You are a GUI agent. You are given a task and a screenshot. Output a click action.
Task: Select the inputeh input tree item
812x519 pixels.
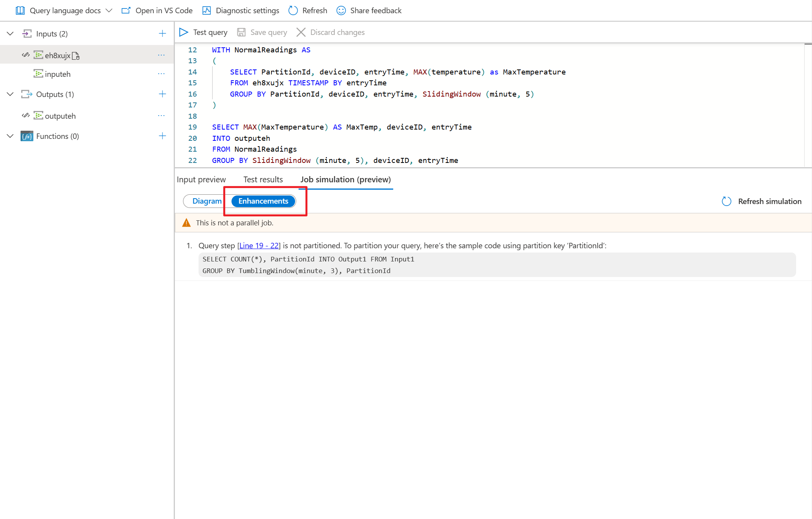(57, 74)
